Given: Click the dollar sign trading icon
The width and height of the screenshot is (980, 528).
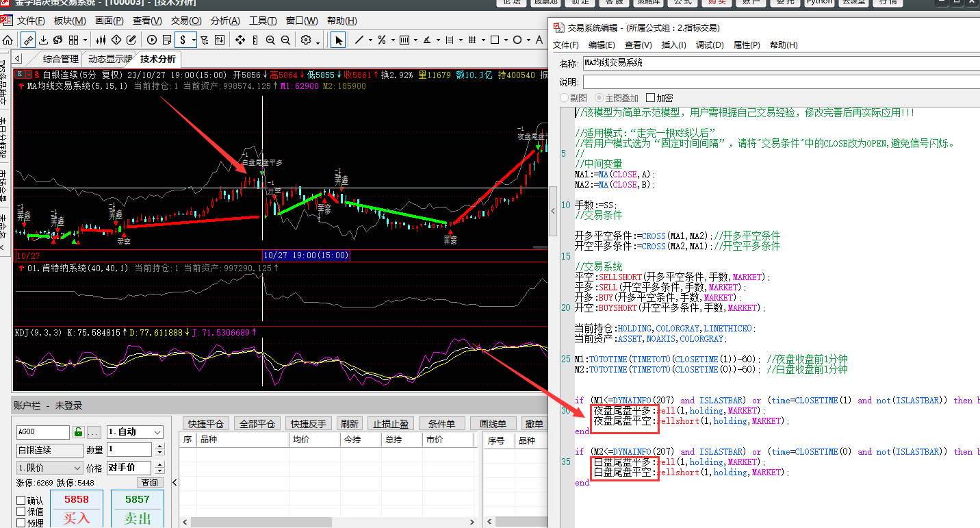Looking at the screenshot, I should click(x=183, y=40).
